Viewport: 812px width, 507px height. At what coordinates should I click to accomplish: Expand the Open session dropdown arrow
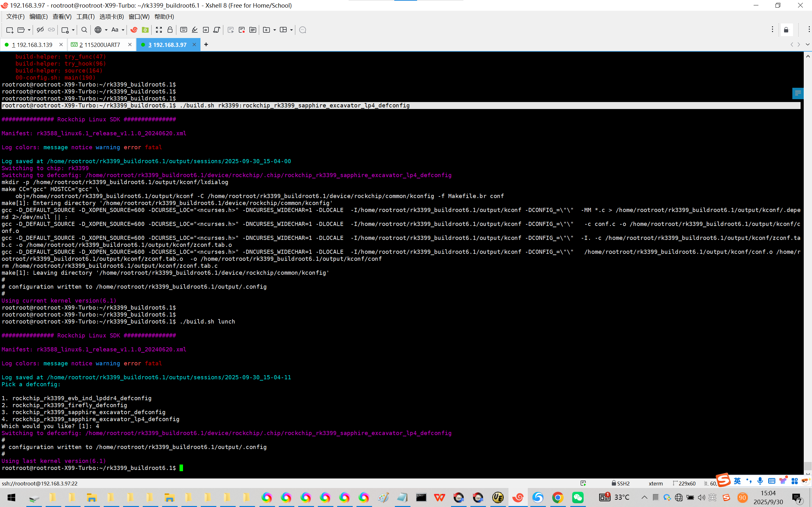click(29, 30)
